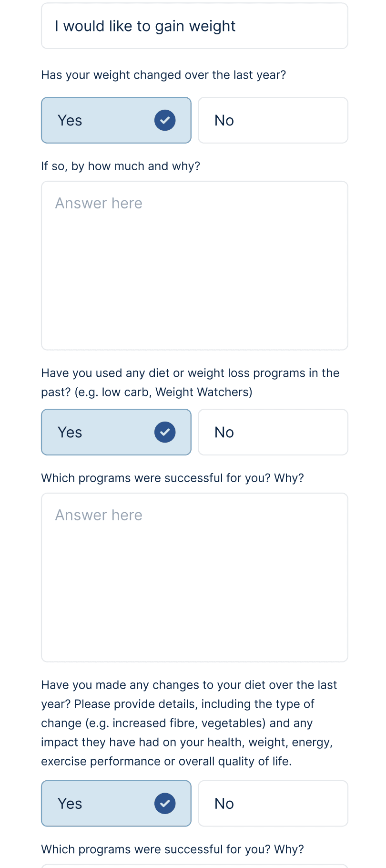The image size is (386, 868).
Task: Select No for weight change question
Action: [x=273, y=120]
